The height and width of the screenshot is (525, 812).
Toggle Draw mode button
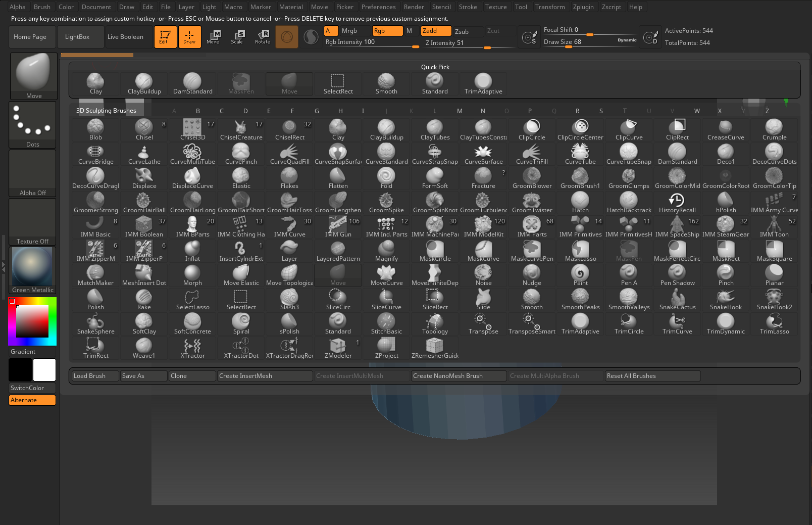coord(189,37)
